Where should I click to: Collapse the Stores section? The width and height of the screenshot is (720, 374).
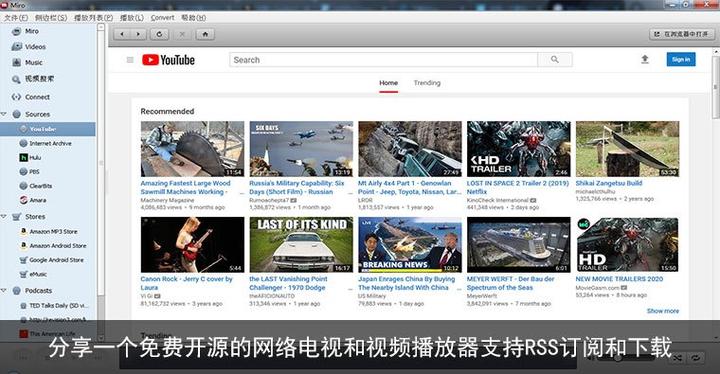[x=4, y=216]
